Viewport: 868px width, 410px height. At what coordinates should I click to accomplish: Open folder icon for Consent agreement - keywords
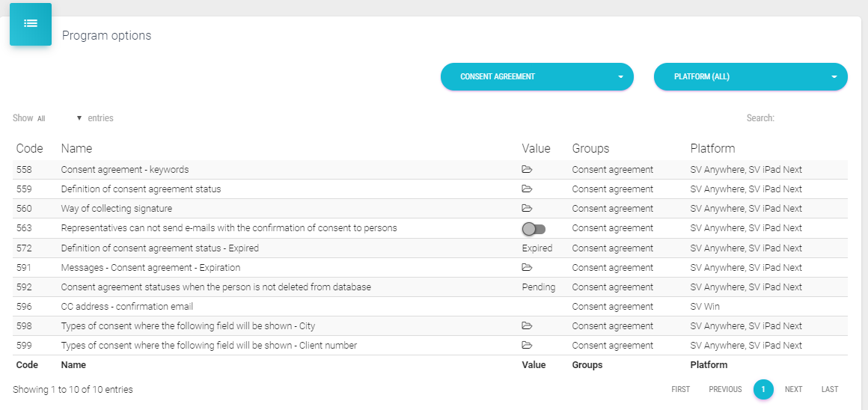tap(527, 170)
